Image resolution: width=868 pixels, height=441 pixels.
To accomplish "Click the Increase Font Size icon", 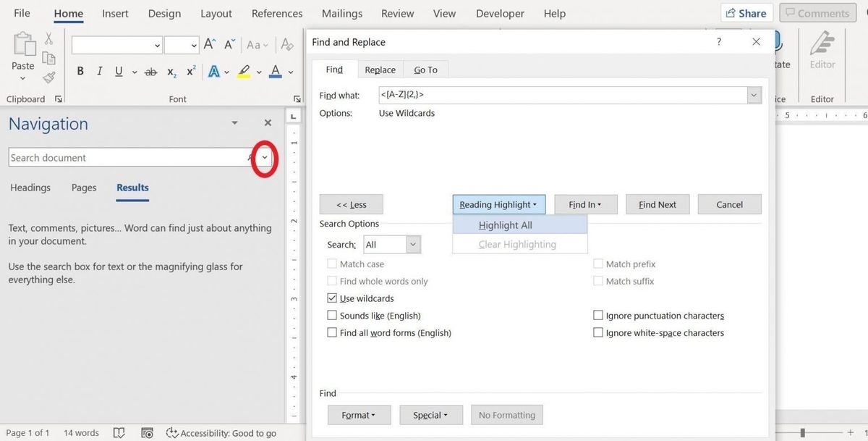I will coord(208,44).
